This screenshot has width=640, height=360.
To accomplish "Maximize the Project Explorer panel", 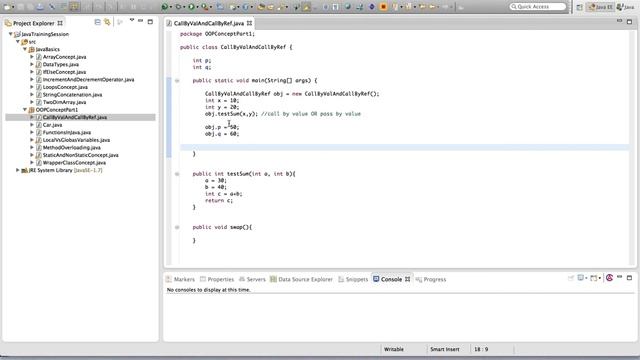I will pos(150,21).
